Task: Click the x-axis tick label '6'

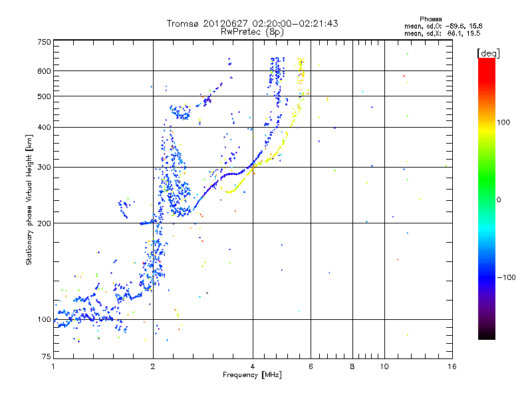Action: (x=311, y=366)
